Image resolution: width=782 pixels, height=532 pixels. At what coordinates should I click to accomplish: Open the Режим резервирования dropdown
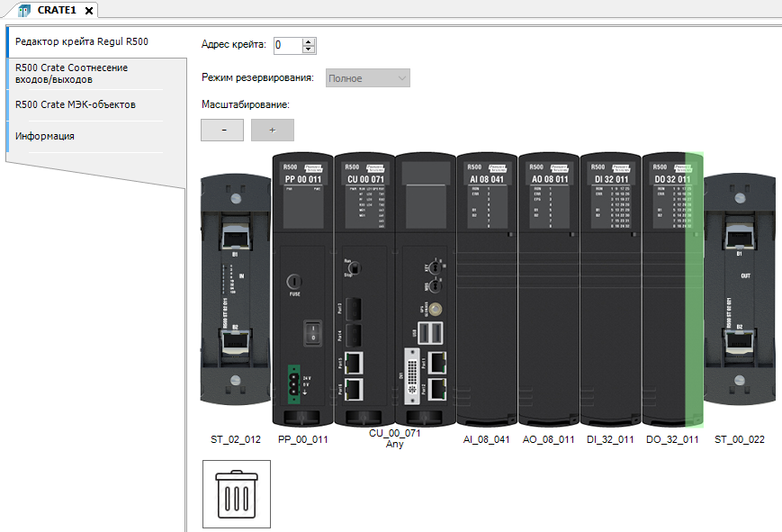[x=368, y=78]
